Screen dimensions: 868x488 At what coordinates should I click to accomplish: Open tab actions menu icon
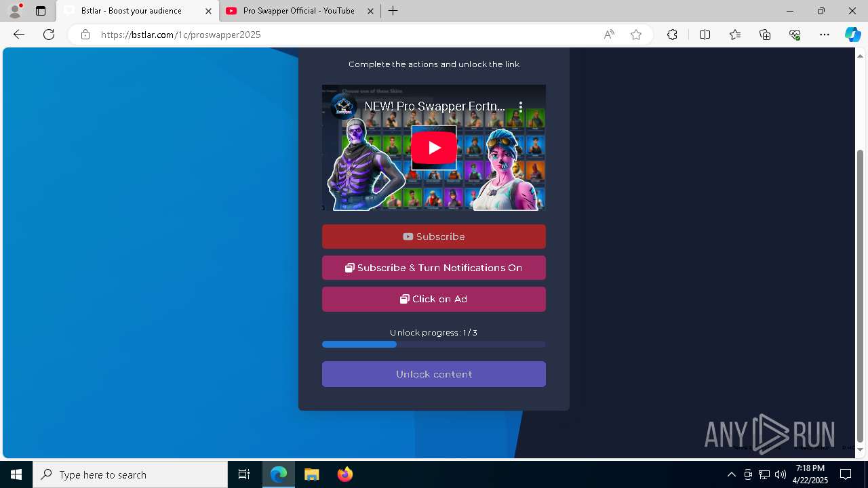click(x=41, y=11)
